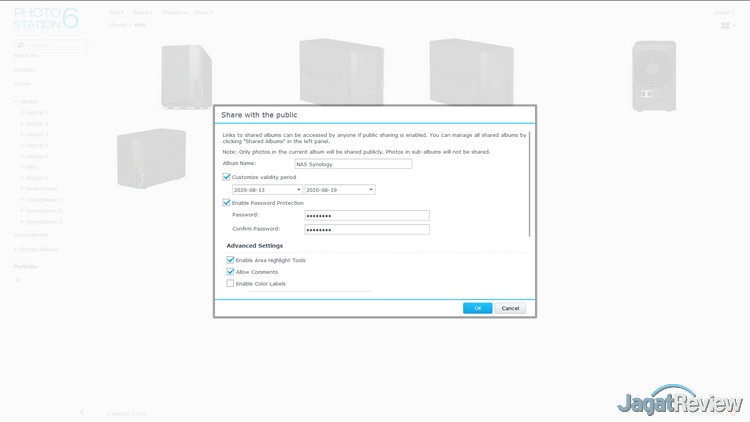Collapse the Albums tree expander
The width and height of the screenshot is (750, 422).
(x=16, y=101)
